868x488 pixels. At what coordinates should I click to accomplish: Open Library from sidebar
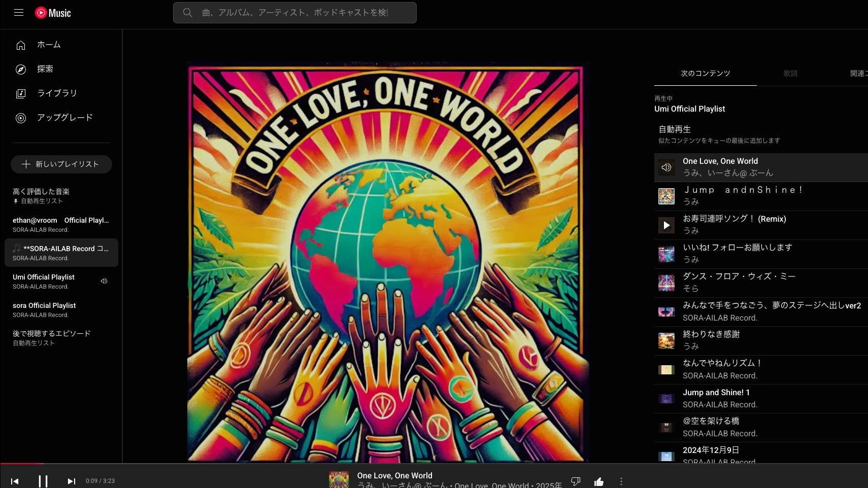point(56,93)
